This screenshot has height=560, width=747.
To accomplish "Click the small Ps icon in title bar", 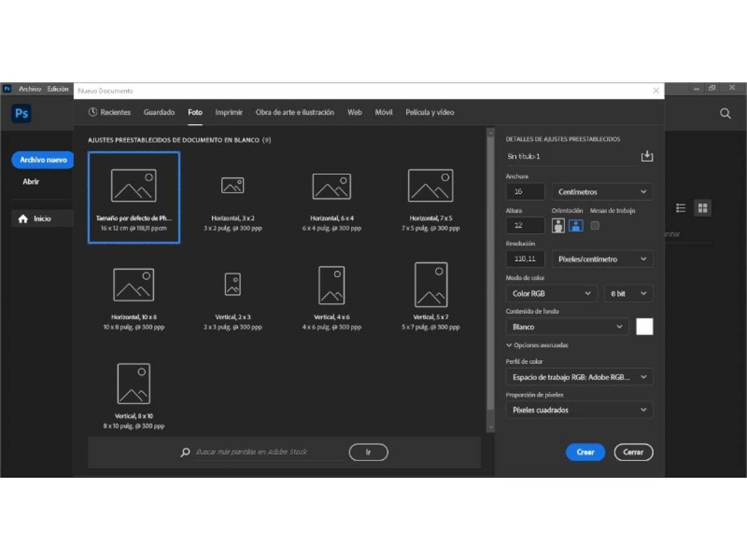I will point(7,89).
